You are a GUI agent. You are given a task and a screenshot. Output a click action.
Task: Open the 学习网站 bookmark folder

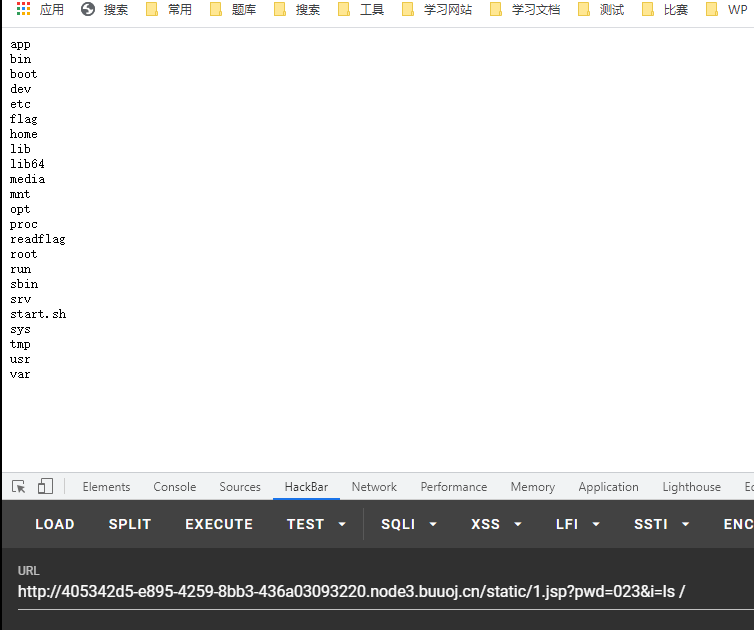coord(436,10)
